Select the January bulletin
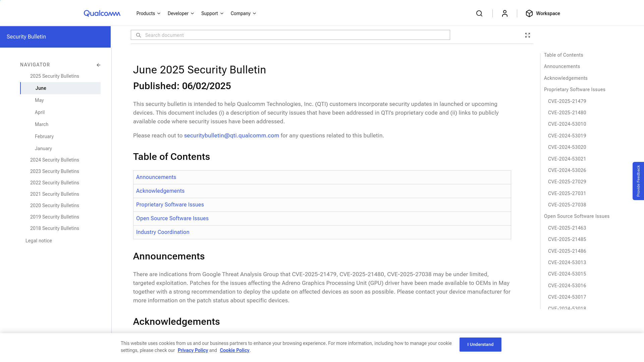644x362 pixels. pos(43,148)
